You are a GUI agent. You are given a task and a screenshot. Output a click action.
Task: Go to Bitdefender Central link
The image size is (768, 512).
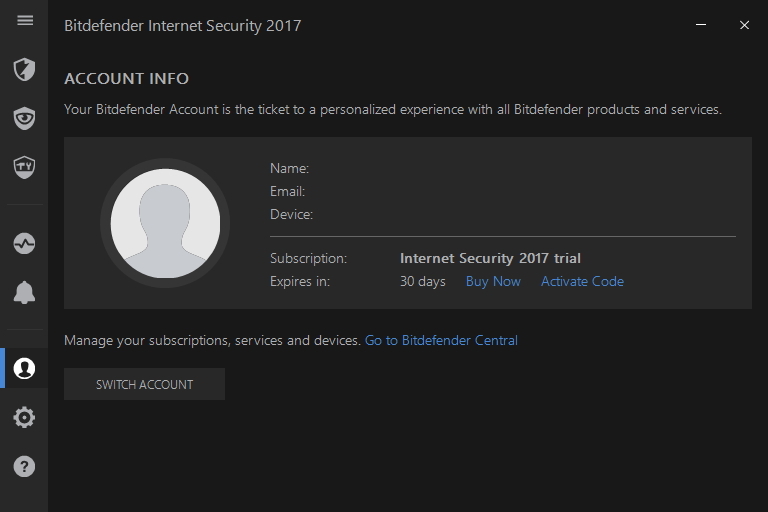pyautogui.click(x=441, y=341)
